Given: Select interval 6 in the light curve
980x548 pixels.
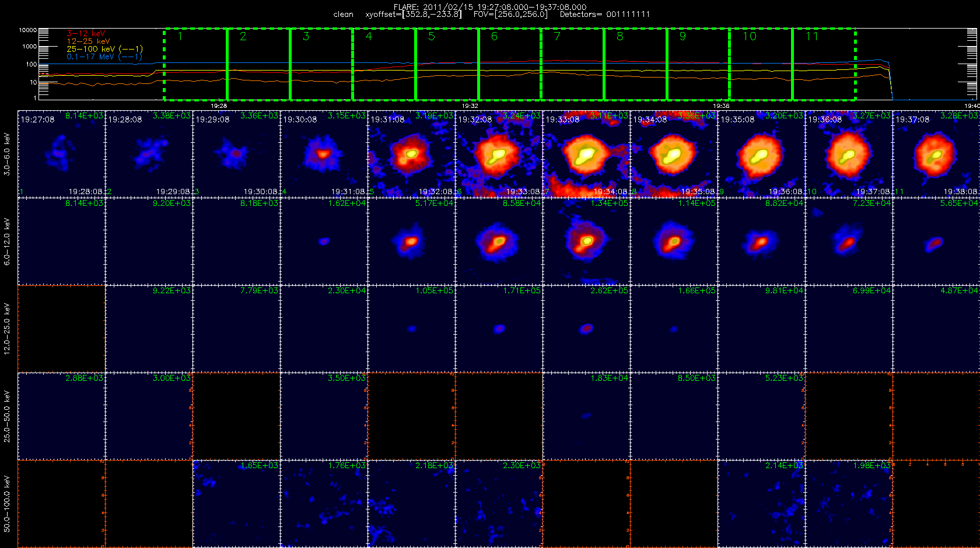Looking at the screenshot, I should pyautogui.click(x=510, y=64).
